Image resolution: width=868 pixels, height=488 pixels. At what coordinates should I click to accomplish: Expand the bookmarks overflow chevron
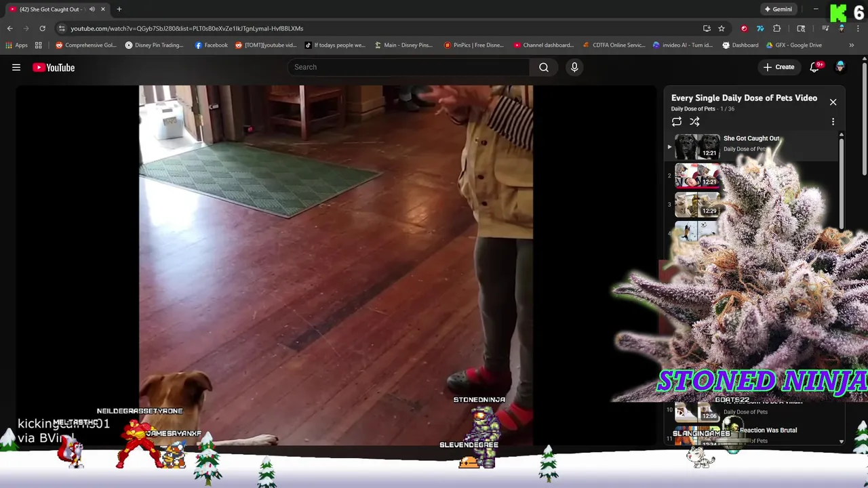pos(851,45)
